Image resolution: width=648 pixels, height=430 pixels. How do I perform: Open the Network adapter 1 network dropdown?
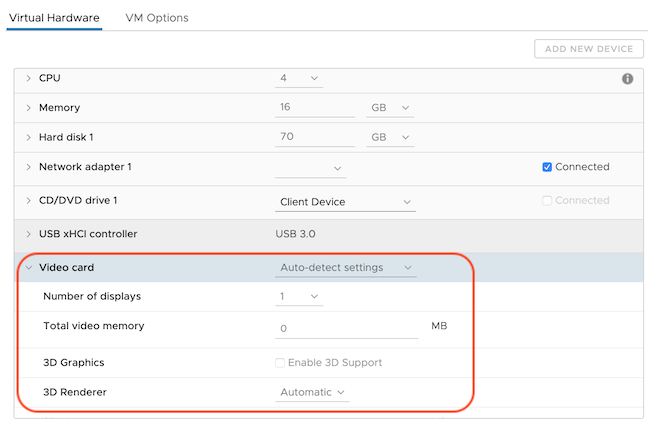(310, 168)
